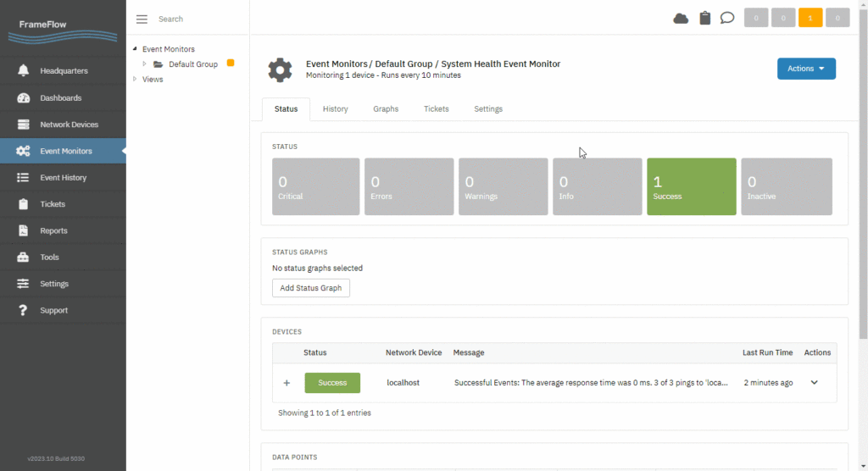868x471 pixels.
Task: Open the chat bubble icon
Action: [726, 19]
